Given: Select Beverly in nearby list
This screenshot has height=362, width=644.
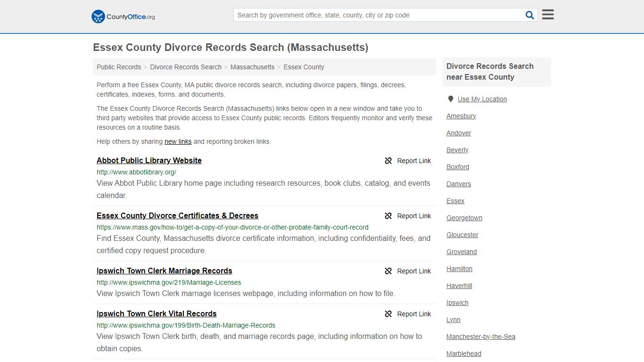Looking at the screenshot, I should pyautogui.click(x=457, y=150).
